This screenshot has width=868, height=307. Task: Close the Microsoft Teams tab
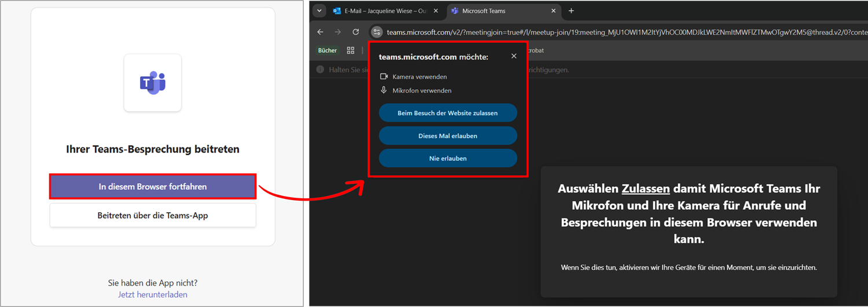(554, 11)
